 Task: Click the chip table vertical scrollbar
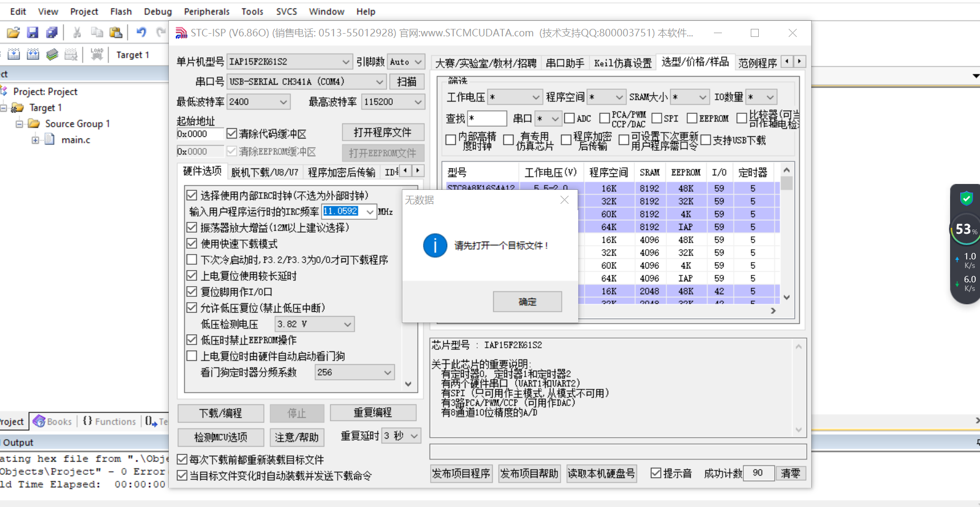tap(787, 234)
